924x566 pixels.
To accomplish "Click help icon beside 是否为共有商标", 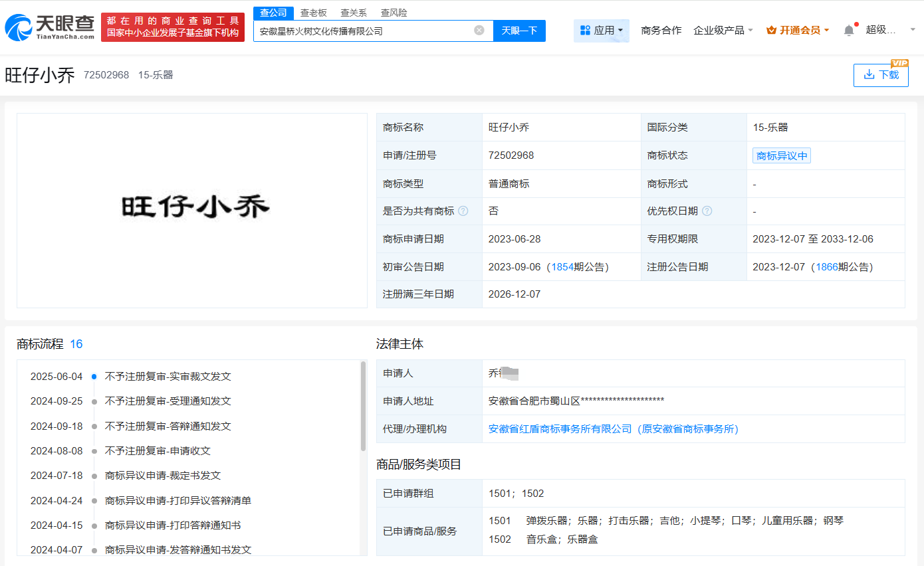I will pos(463,211).
